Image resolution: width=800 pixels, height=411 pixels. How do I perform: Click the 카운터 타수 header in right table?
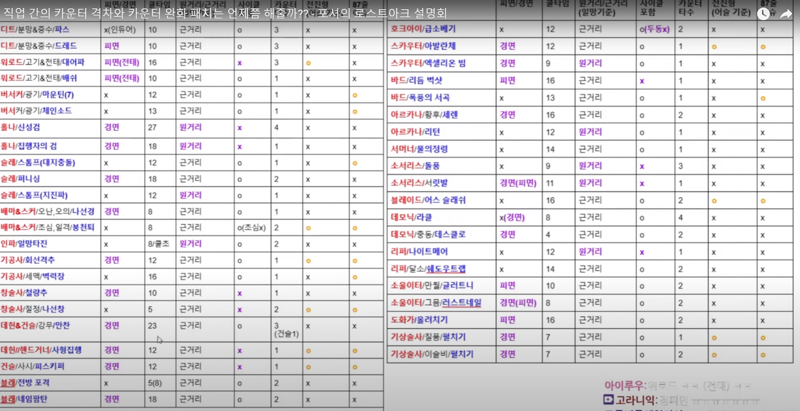pos(691,9)
